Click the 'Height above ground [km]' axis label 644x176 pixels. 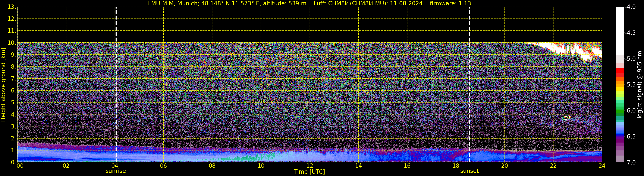(x=3, y=85)
